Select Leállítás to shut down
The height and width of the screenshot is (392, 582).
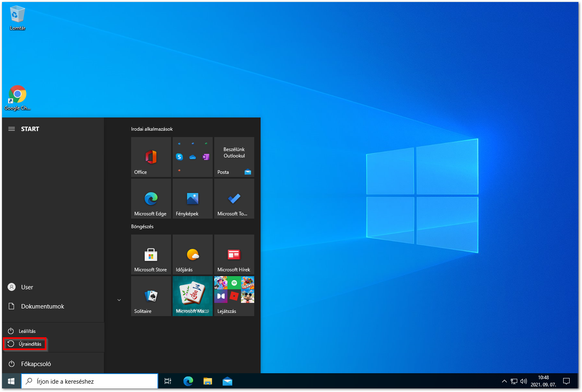tap(26, 331)
